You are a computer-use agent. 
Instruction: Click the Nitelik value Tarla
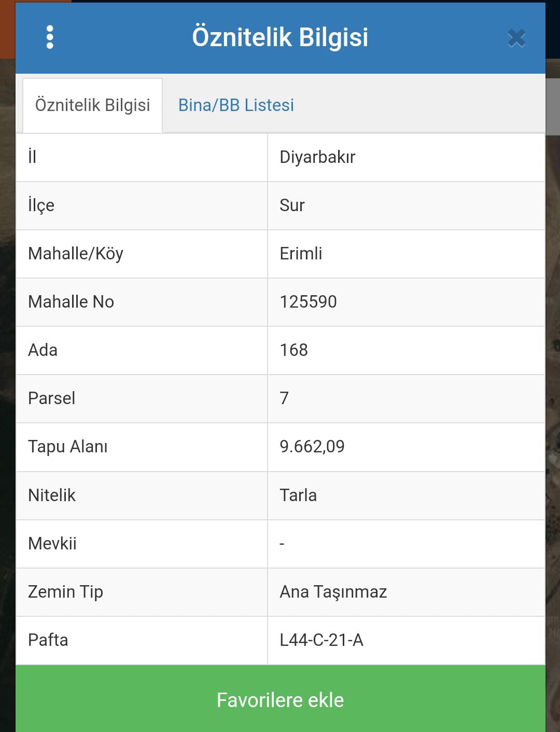298,495
